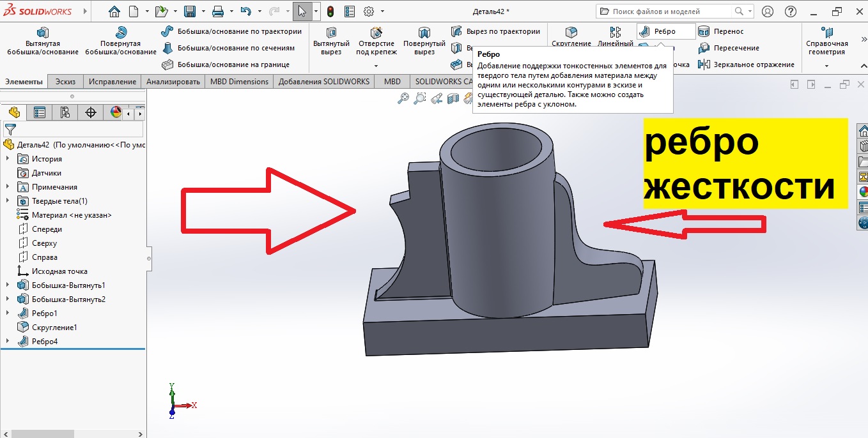The height and width of the screenshot is (438, 868).
Task: Switch to the MBD tab
Action: 392,82
